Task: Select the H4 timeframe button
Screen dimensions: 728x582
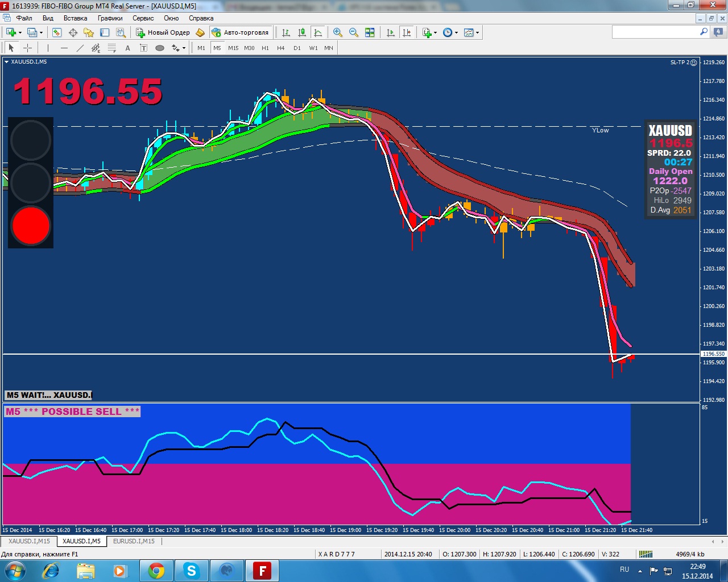Action: point(280,48)
